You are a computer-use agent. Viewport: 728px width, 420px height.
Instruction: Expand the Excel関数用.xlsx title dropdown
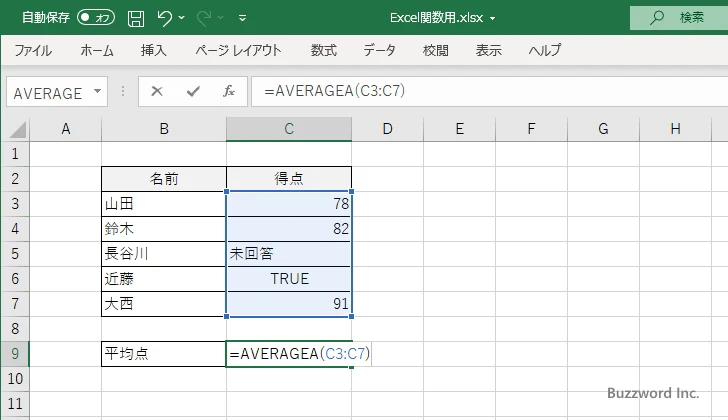(493, 19)
